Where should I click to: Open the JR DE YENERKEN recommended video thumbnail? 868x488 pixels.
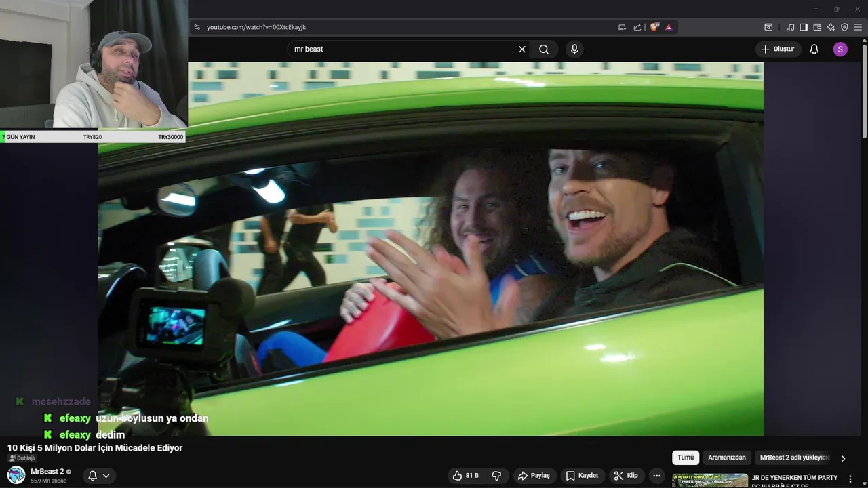[x=710, y=481]
